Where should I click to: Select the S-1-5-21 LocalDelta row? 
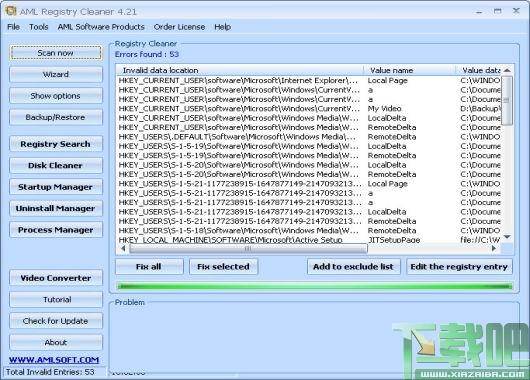pos(309,212)
